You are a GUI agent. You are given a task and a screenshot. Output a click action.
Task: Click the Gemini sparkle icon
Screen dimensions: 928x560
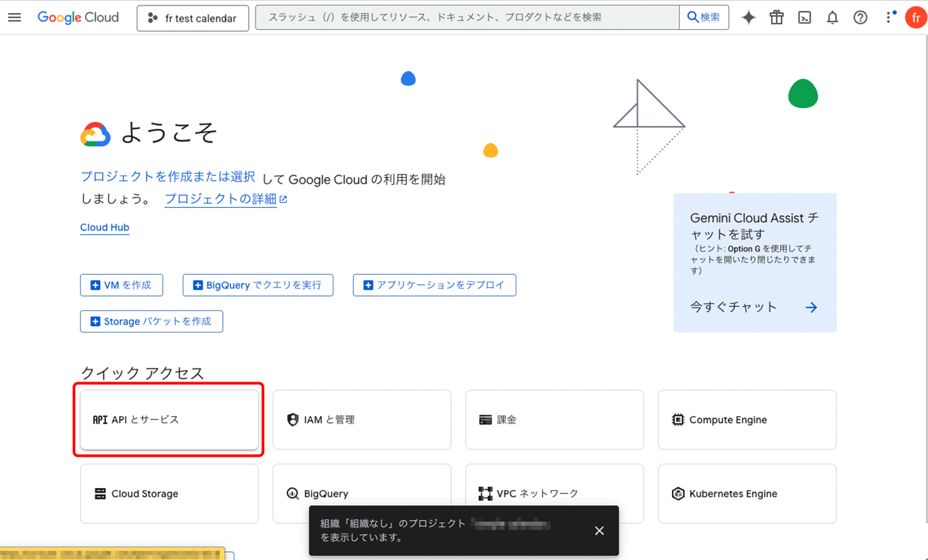click(748, 18)
